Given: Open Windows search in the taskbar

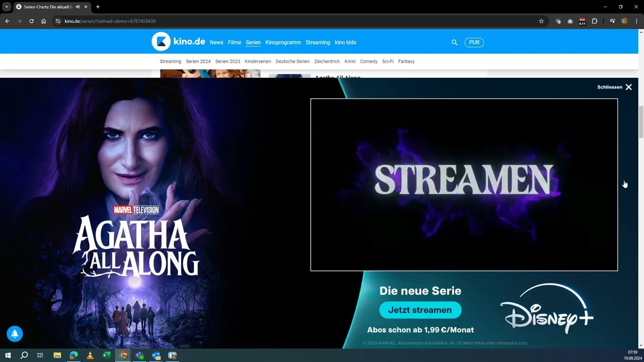Looking at the screenshot, I should [x=24, y=355].
